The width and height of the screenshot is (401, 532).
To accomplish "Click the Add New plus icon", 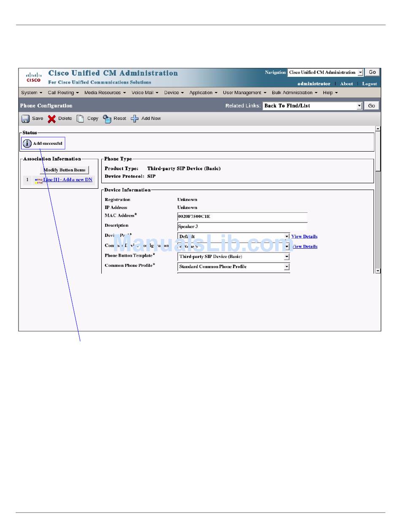I will 134,119.
